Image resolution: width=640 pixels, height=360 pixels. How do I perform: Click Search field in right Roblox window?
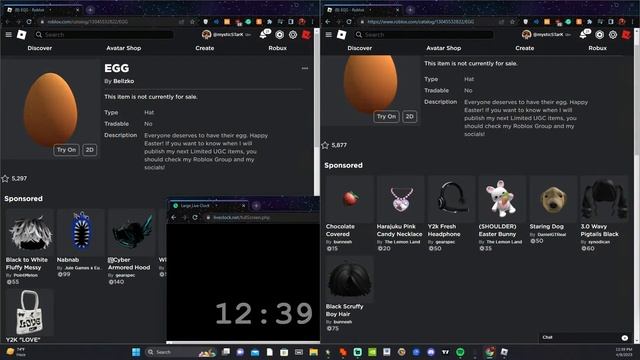424,35
